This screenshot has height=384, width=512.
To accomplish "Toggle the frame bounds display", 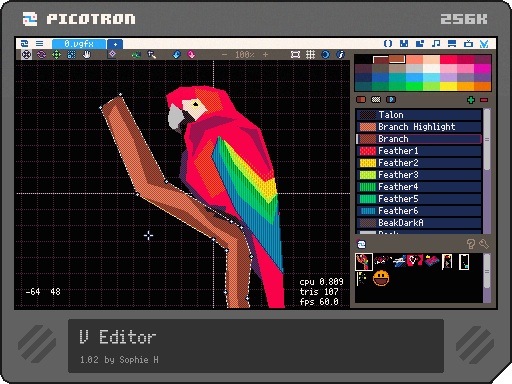I will coord(295,54).
